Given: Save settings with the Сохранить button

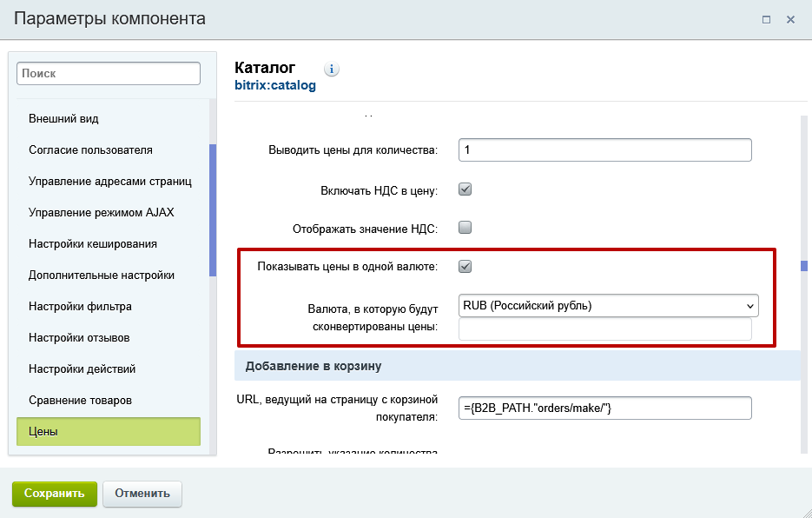Looking at the screenshot, I should [x=54, y=493].
